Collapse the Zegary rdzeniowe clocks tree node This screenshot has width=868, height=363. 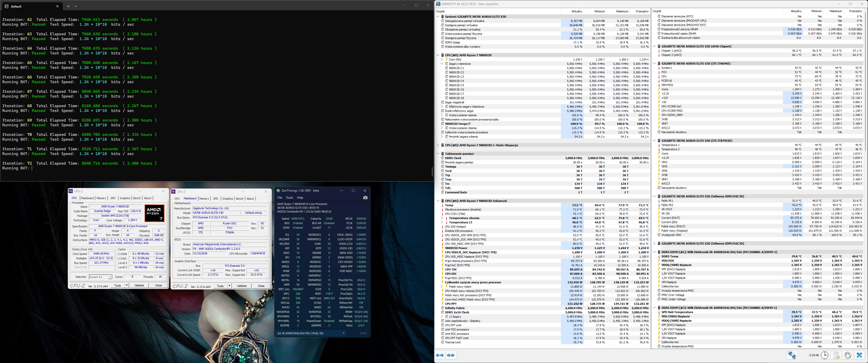(442, 64)
